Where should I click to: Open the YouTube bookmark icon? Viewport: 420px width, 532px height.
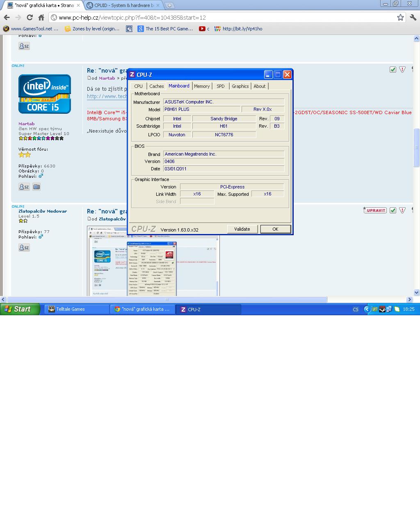tap(202, 29)
